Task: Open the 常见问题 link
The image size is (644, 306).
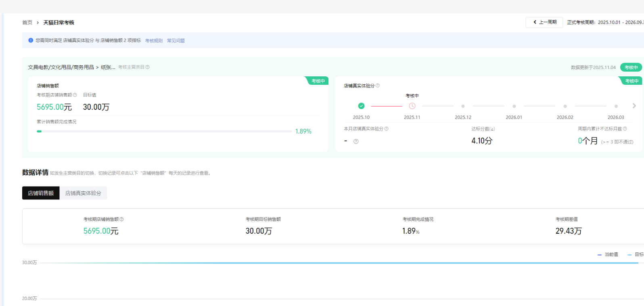Action: (176, 41)
